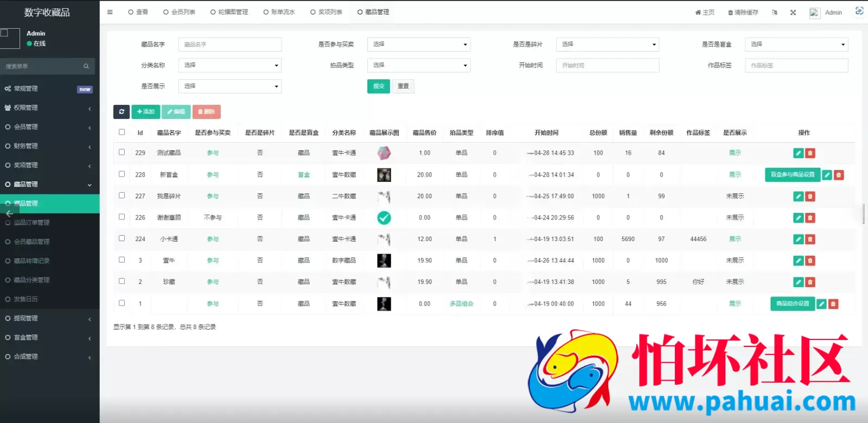Viewport: 868px width, 423px height.
Task: Open the 是否是碎片 dropdown
Action: (608, 45)
